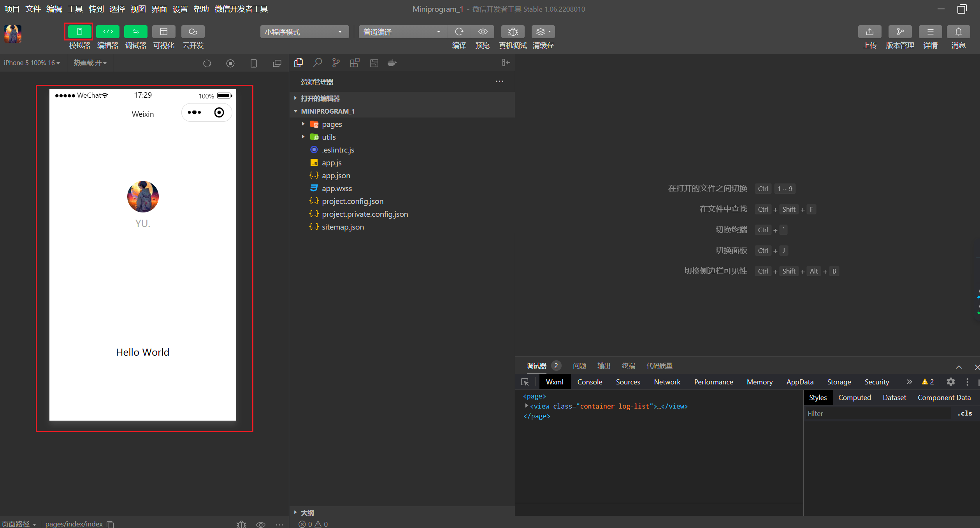Screen dimensions: 980x528
Task: Expand the pages folder
Action: coord(402,124)
